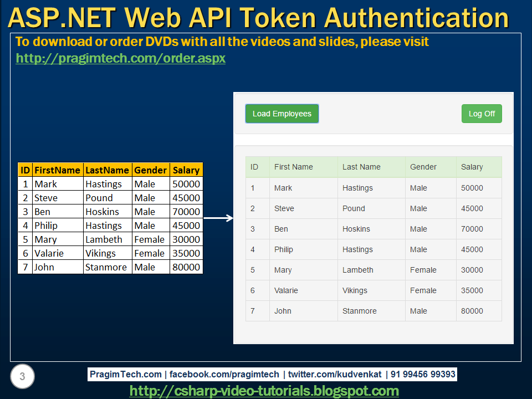Click John in the orange-header table
This screenshot has height=399, width=532.
pos(44,267)
